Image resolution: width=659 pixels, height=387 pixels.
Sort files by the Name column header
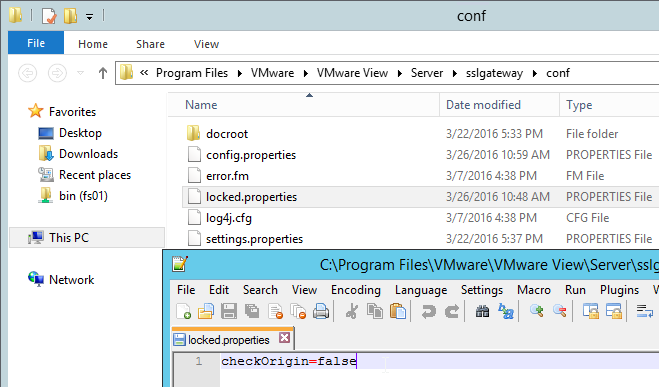[303, 105]
